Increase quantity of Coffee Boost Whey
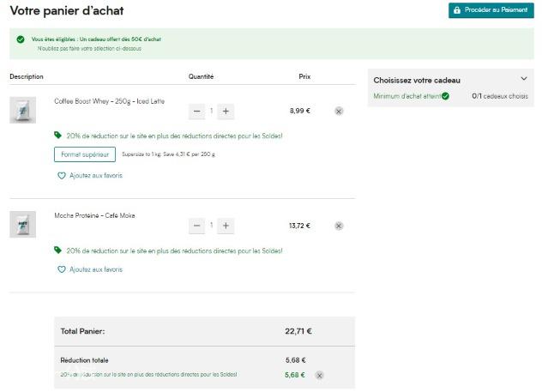This screenshot has width=542, height=392. [x=226, y=112]
